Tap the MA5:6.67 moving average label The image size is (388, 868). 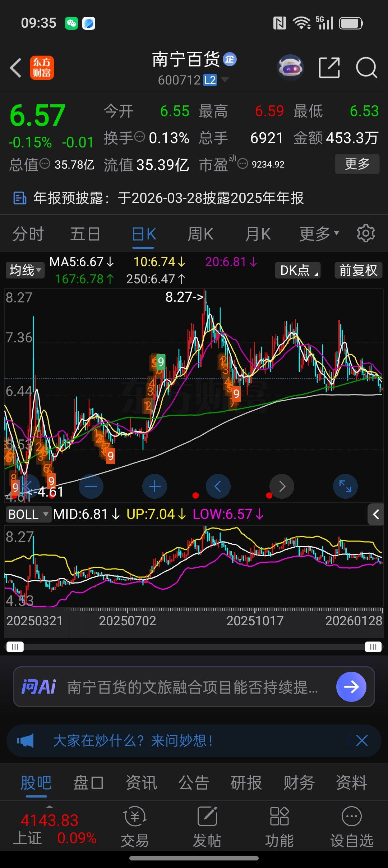(82, 262)
